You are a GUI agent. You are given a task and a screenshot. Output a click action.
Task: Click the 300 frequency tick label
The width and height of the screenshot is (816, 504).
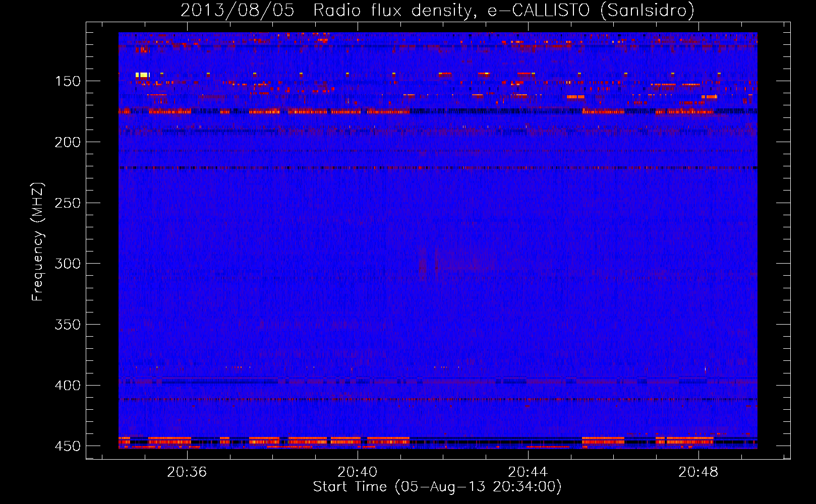68,264
